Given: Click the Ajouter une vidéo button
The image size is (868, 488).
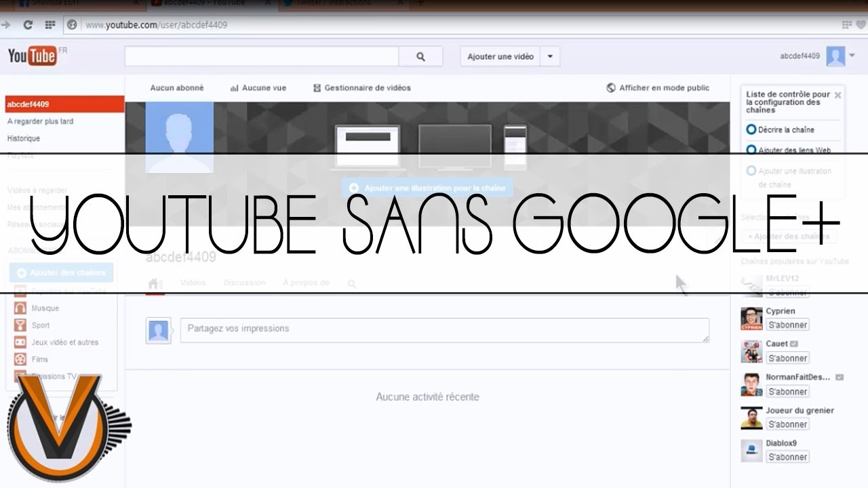Looking at the screenshot, I should pyautogui.click(x=500, y=57).
